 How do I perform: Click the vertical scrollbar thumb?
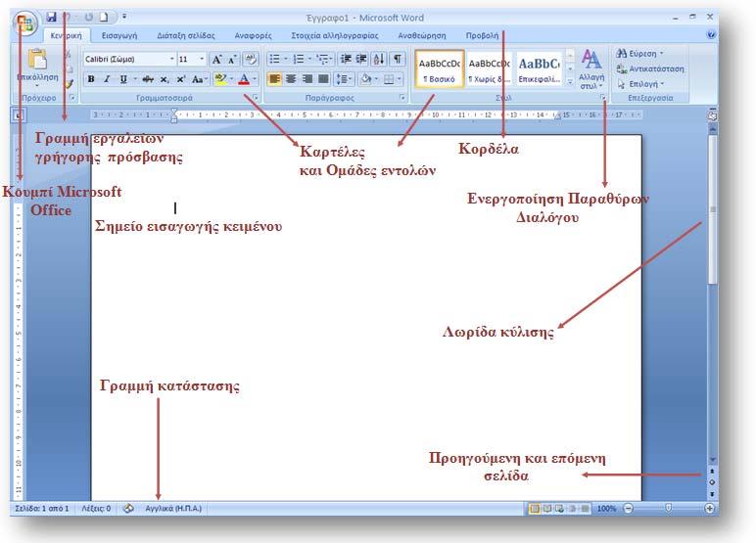(x=713, y=209)
